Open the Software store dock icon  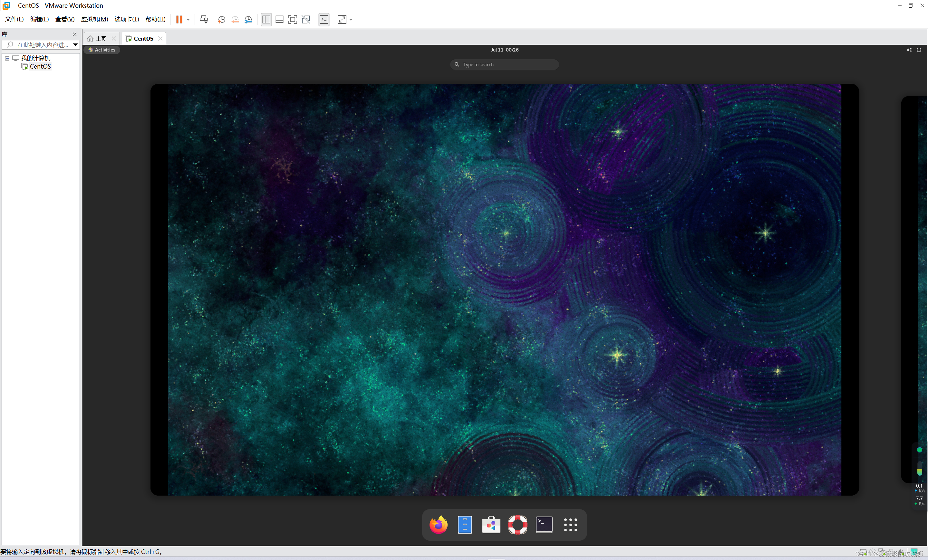pyautogui.click(x=491, y=525)
